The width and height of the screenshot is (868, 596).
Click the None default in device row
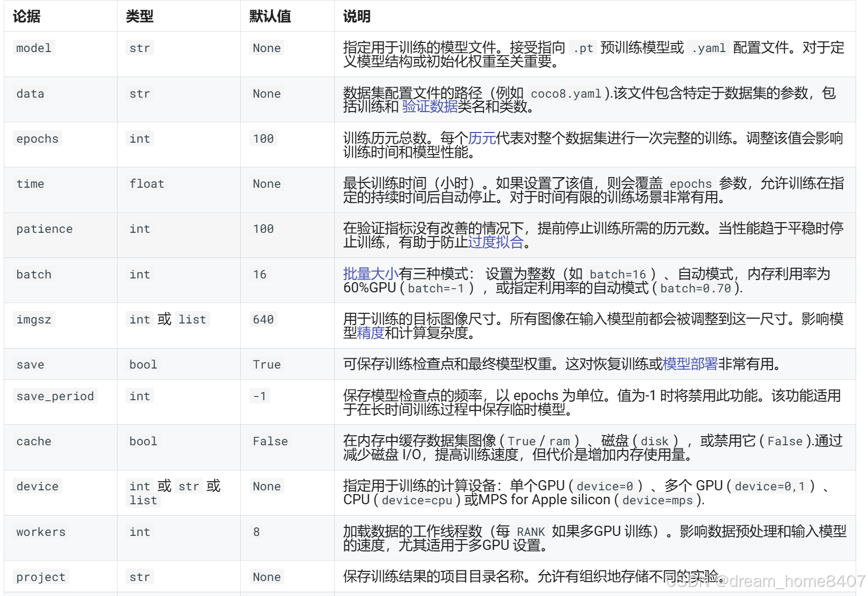pyautogui.click(x=267, y=487)
